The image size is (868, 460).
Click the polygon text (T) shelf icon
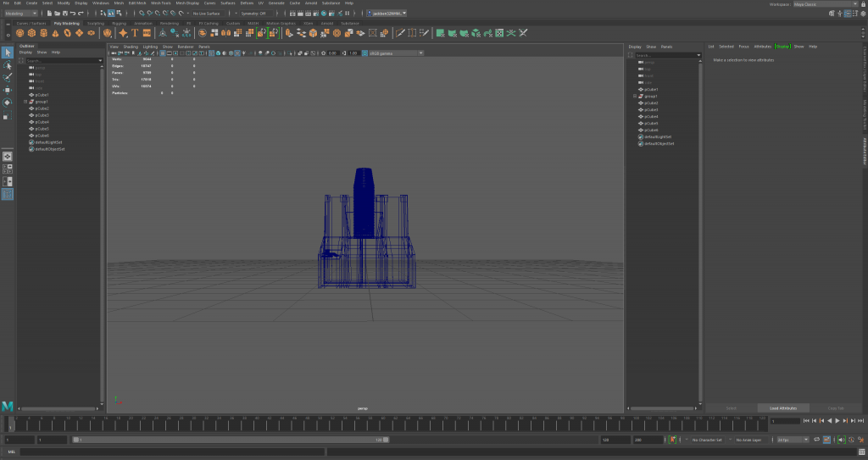(135, 33)
